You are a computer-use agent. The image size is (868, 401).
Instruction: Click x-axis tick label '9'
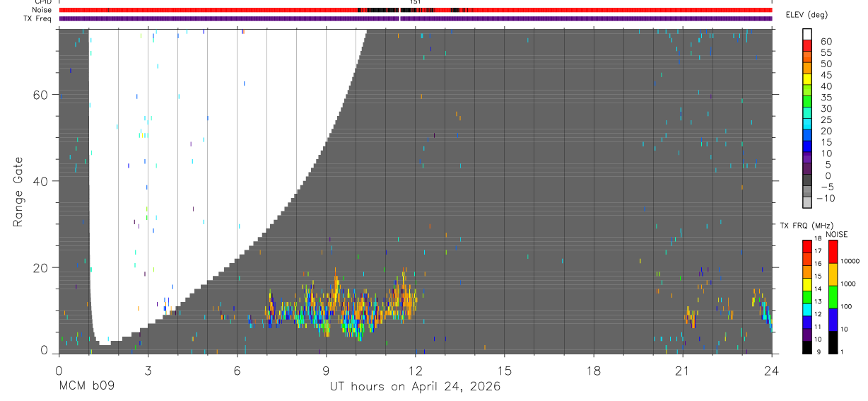tap(326, 371)
